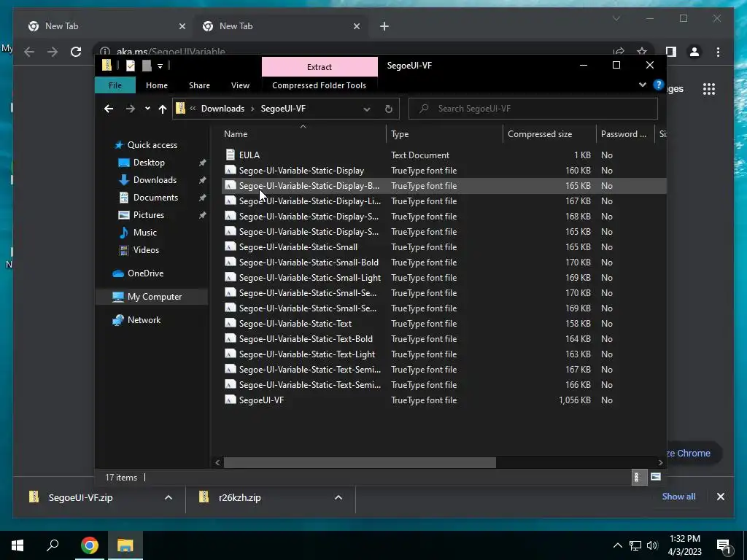Open options for SegoeUI-VF.zip download
This screenshot has height=560, width=747.
[x=169, y=497]
